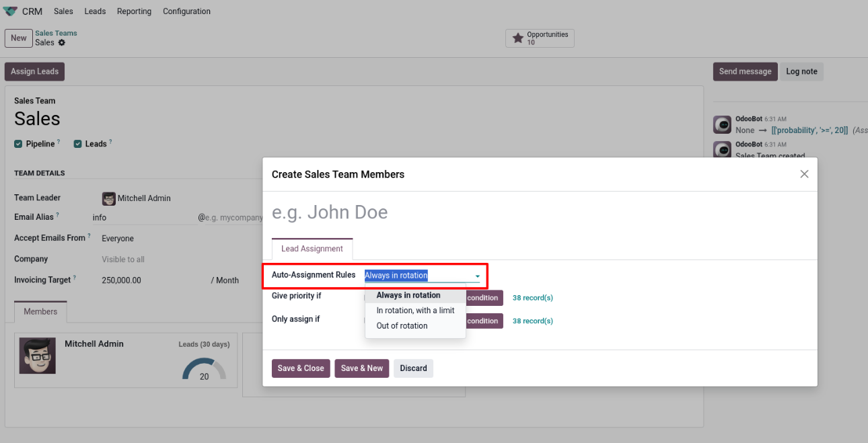Click the Sales Teams breadcrumb link

(x=56, y=33)
